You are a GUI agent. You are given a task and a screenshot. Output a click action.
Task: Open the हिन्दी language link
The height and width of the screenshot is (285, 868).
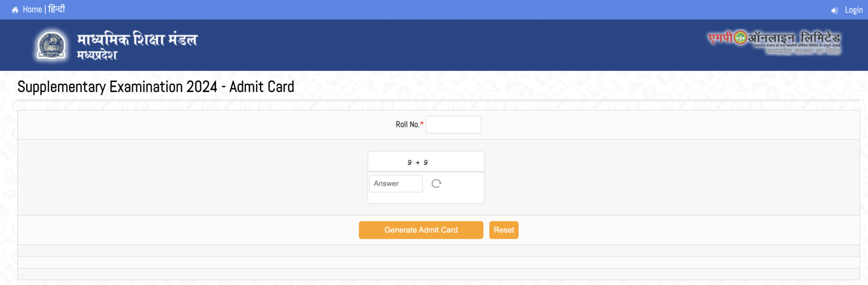(56, 9)
